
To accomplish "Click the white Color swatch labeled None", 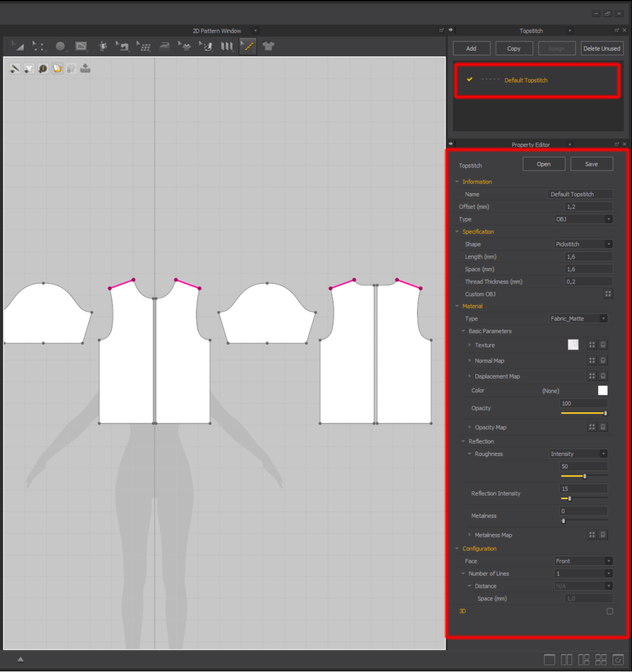I will (x=602, y=390).
